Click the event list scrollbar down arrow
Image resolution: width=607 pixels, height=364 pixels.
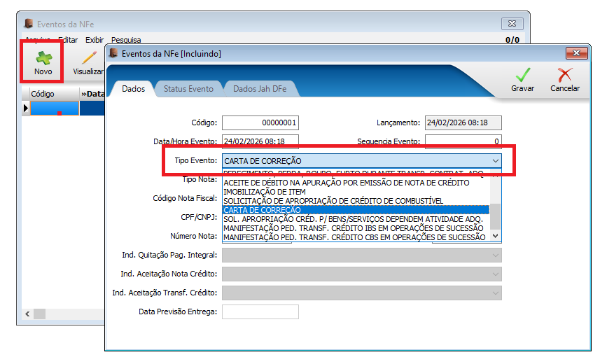tap(496, 237)
